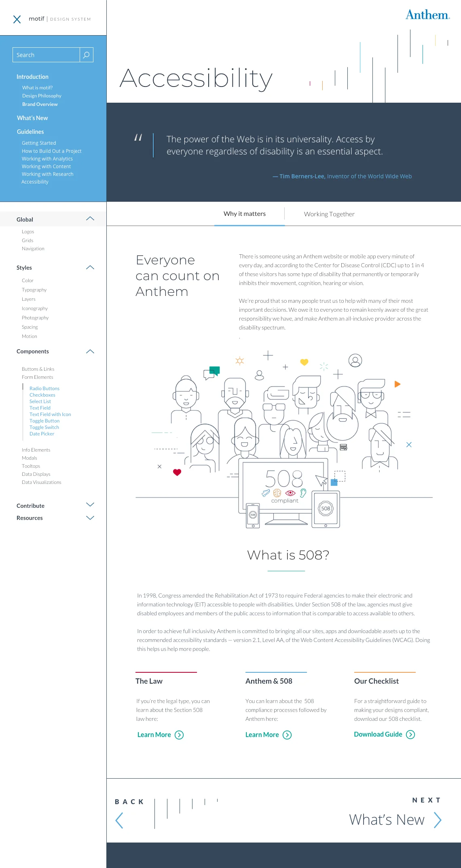The width and height of the screenshot is (461, 868).
Task: Collapse the Components section
Action: pos(90,351)
